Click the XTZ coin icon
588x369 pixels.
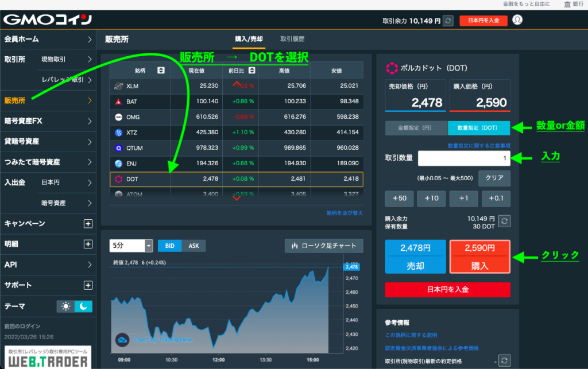coord(118,133)
